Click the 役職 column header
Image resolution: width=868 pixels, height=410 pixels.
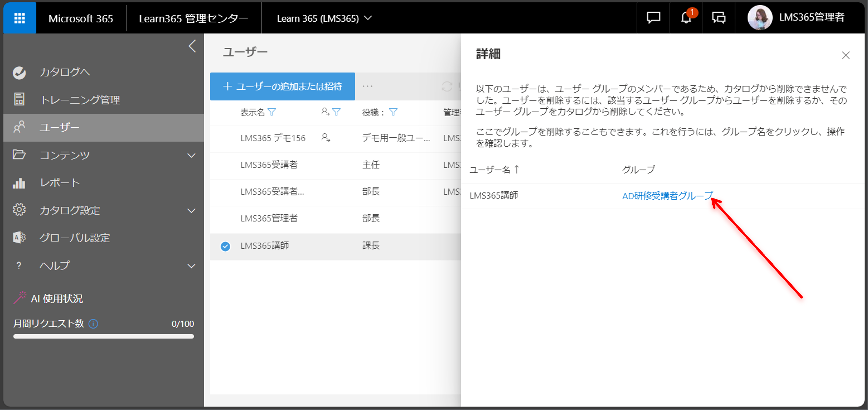point(373,112)
